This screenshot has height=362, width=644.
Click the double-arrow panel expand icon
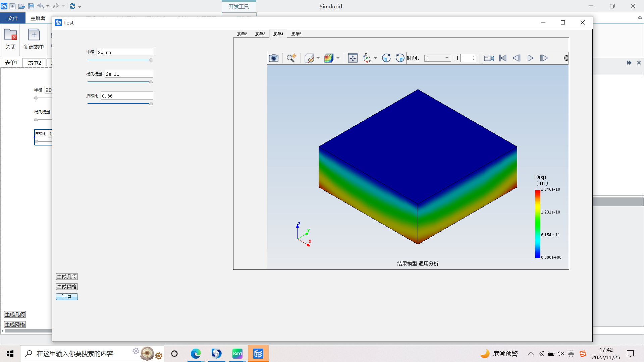point(629,63)
